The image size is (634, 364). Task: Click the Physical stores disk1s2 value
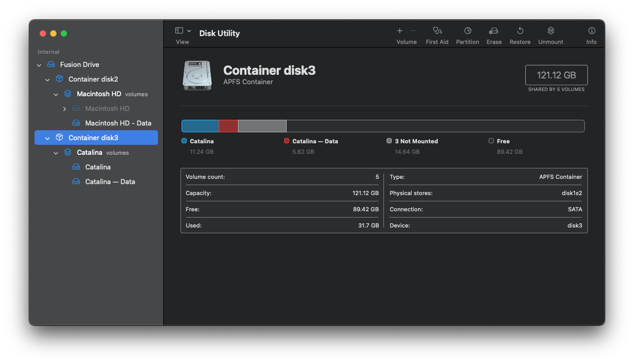(572, 193)
